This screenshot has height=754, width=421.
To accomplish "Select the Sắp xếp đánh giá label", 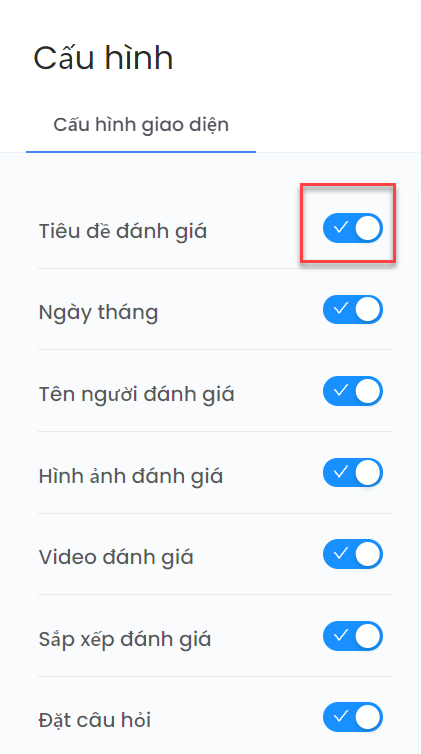I will 124,639.
